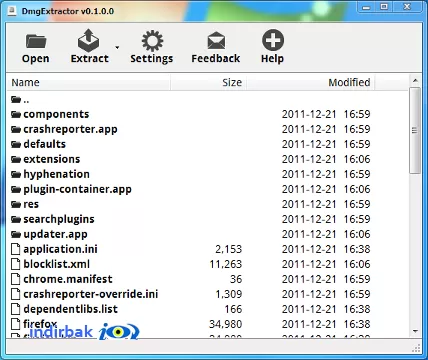This screenshot has height=360, width=428.
Task: Click the blocklist.xml file icon
Action: pyautogui.click(x=16, y=264)
